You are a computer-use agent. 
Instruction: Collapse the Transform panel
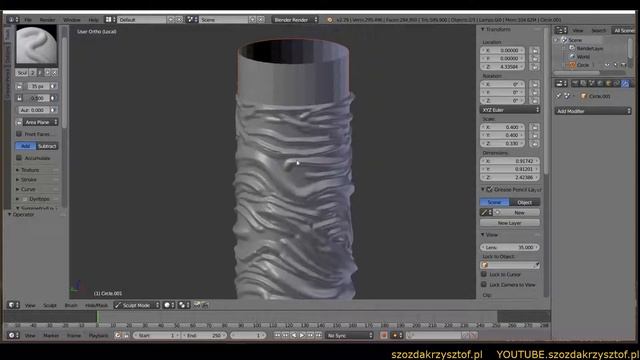pyautogui.click(x=482, y=29)
